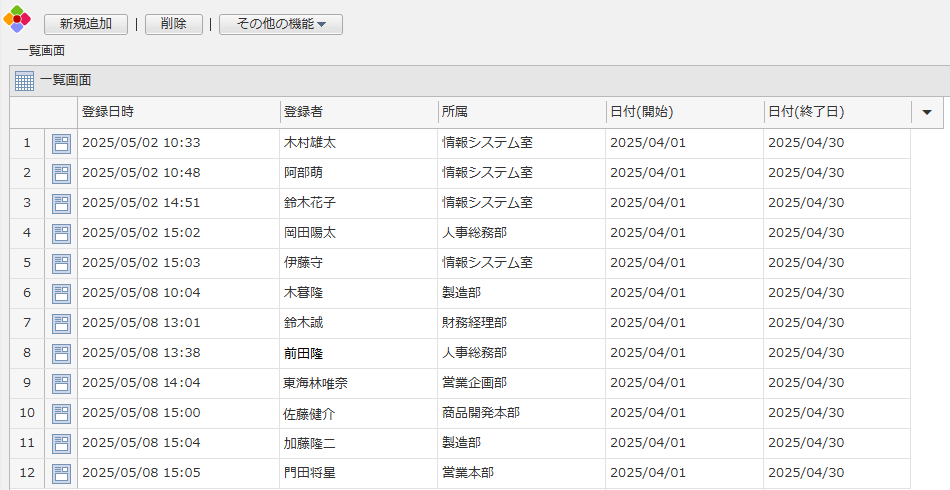
Task: Select the 一覧画面 breadcrumb text
Action: coord(41,51)
